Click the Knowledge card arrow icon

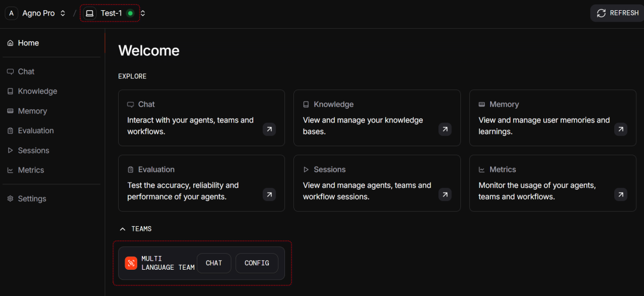click(x=445, y=129)
